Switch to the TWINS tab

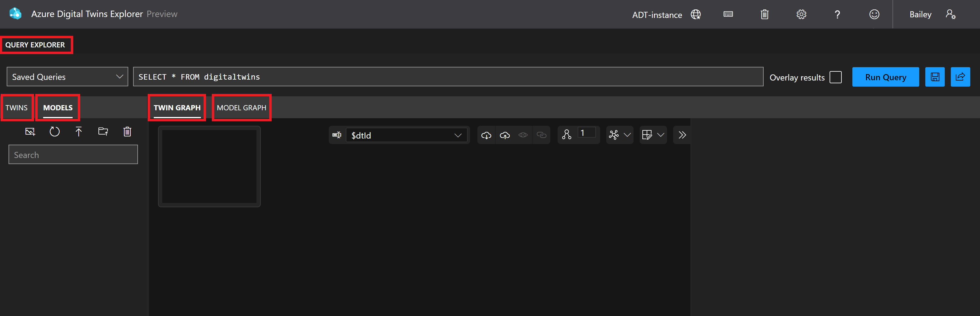16,108
